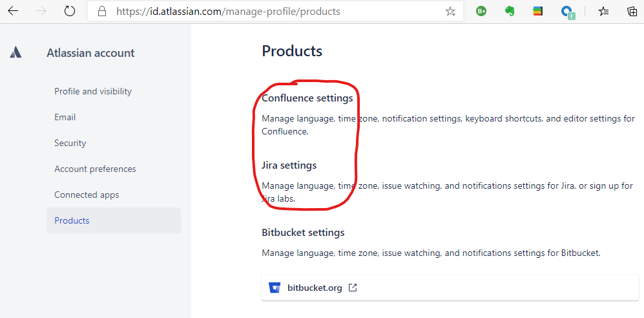
Task: Click the address bar URL field
Action: (x=275, y=12)
